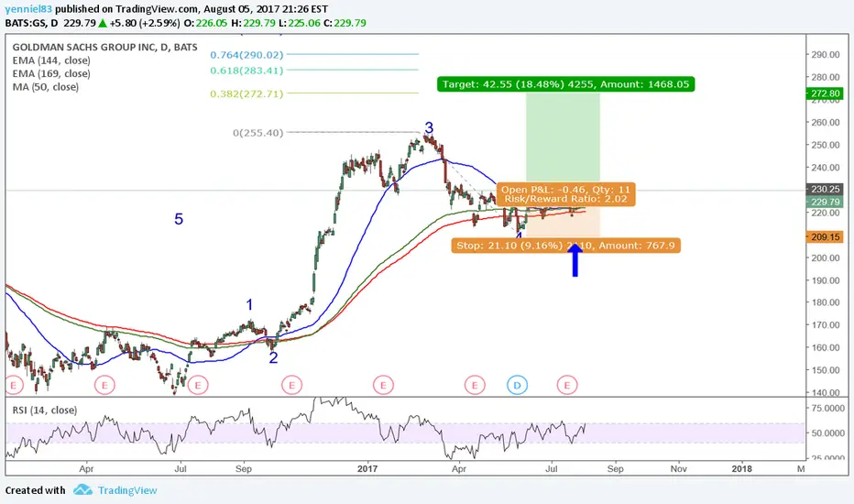854x504 pixels.
Task: Click the +5.80 (+2.59%) change value
Action: (145, 23)
